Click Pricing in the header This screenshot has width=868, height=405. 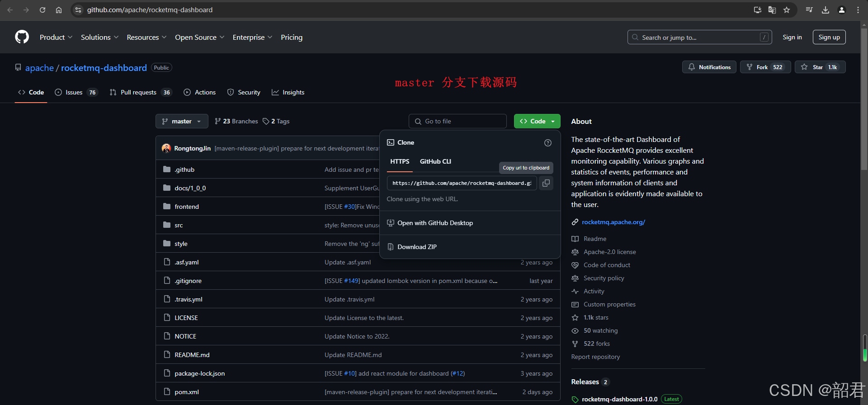point(292,37)
